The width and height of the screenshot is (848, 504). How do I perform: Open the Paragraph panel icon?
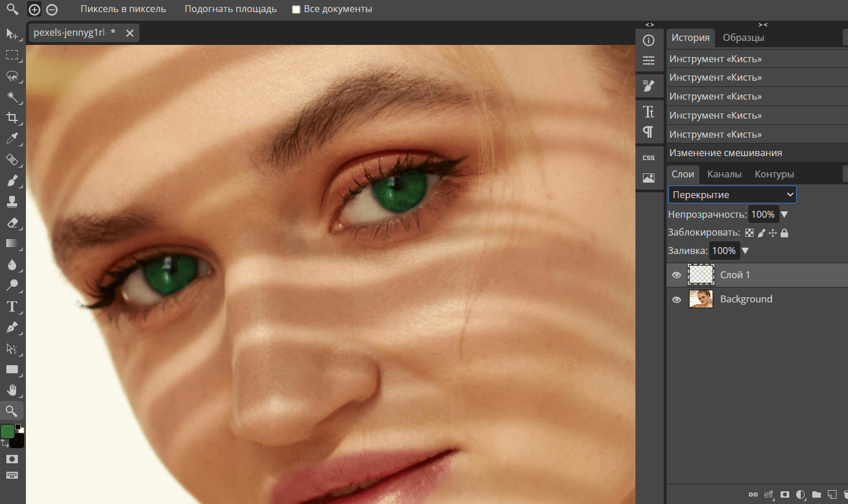click(649, 132)
